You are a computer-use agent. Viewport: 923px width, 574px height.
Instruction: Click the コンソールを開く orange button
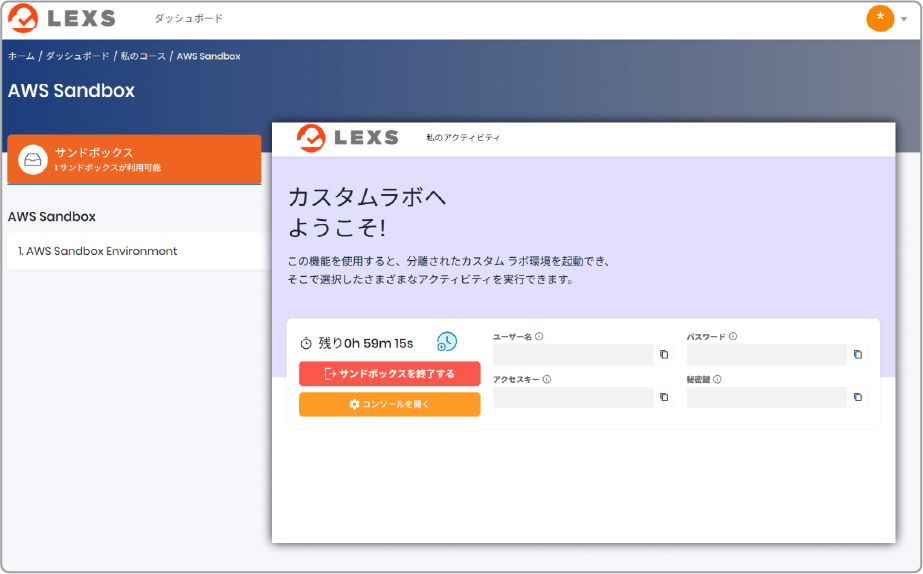pos(390,404)
